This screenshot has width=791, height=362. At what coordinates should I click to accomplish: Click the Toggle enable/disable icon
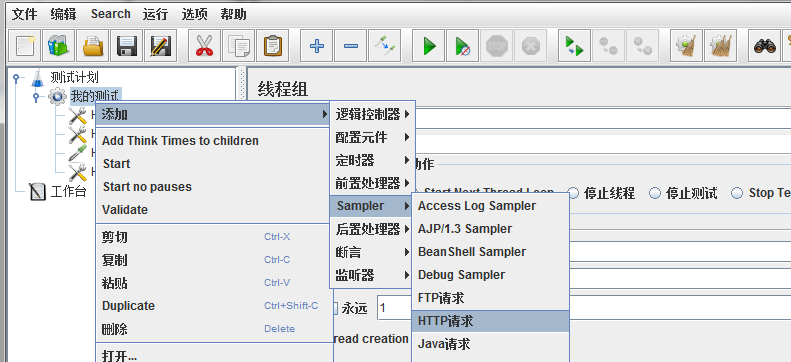[x=384, y=46]
